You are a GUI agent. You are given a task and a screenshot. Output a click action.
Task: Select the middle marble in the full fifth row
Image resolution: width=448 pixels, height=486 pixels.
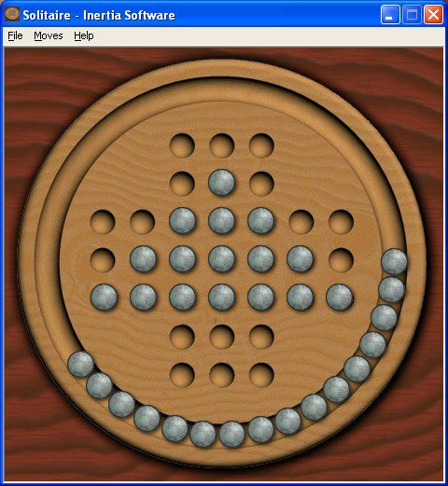point(221,298)
